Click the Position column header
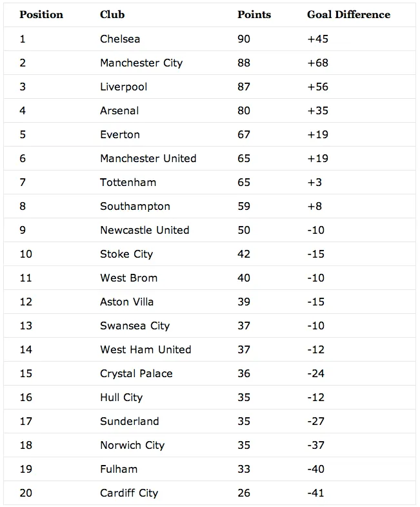 click(x=41, y=14)
